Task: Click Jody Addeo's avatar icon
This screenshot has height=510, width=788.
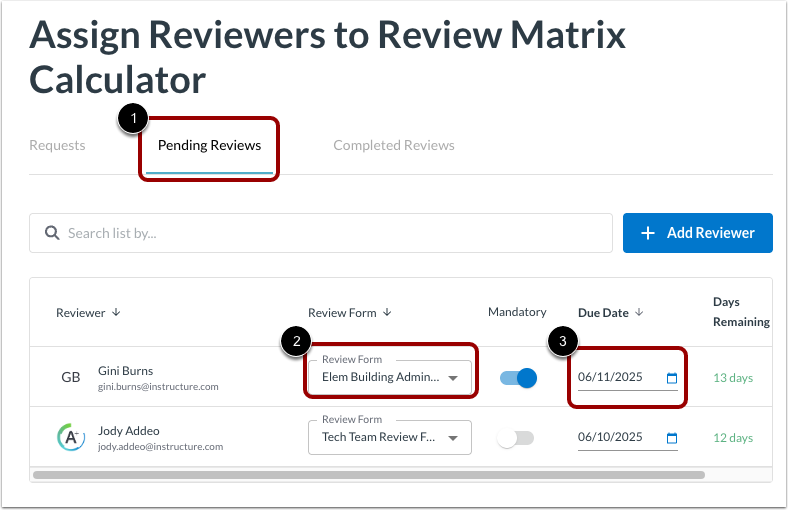Action: (71, 437)
